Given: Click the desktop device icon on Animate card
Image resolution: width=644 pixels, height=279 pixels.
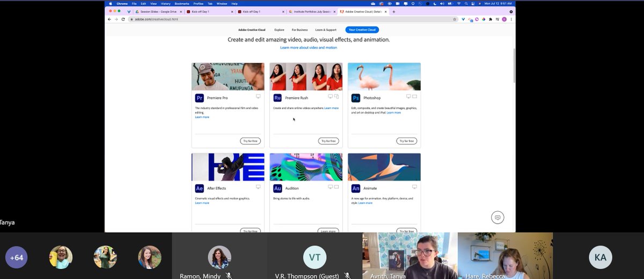Looking at the screenshot, I should click(x=414, y=187).
